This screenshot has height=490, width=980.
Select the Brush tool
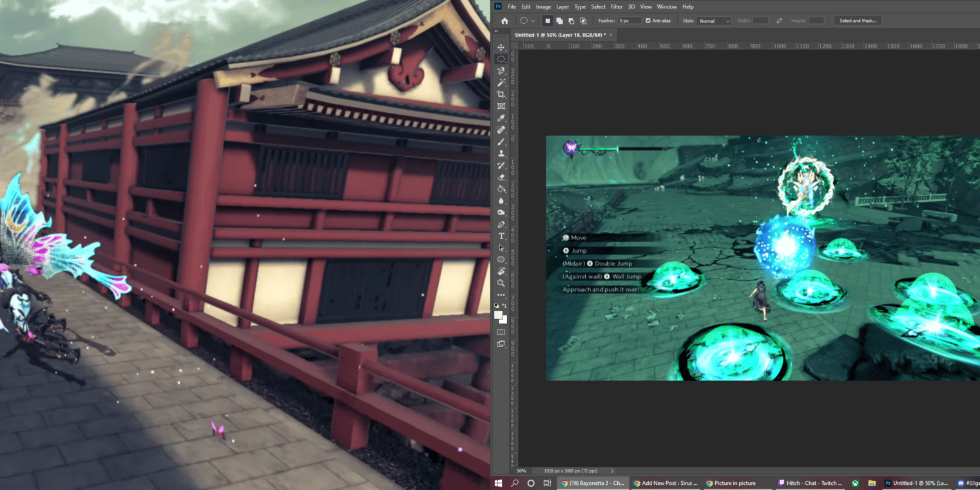tap(501, 141)
